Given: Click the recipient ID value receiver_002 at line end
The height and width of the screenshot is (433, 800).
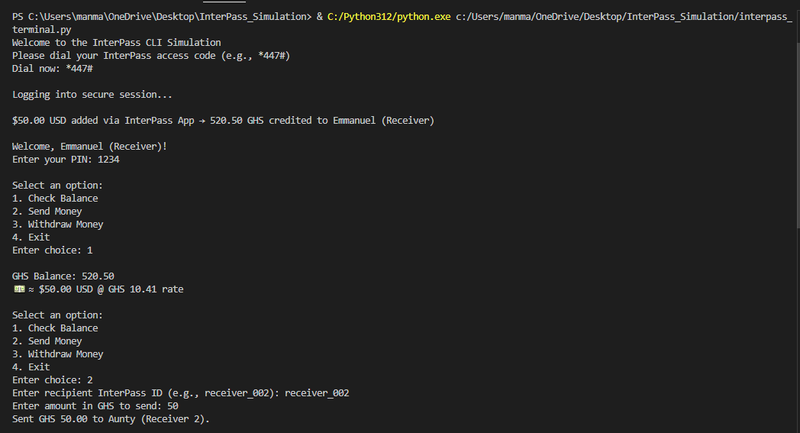Looking at the screenshot, I should [317, 393].
